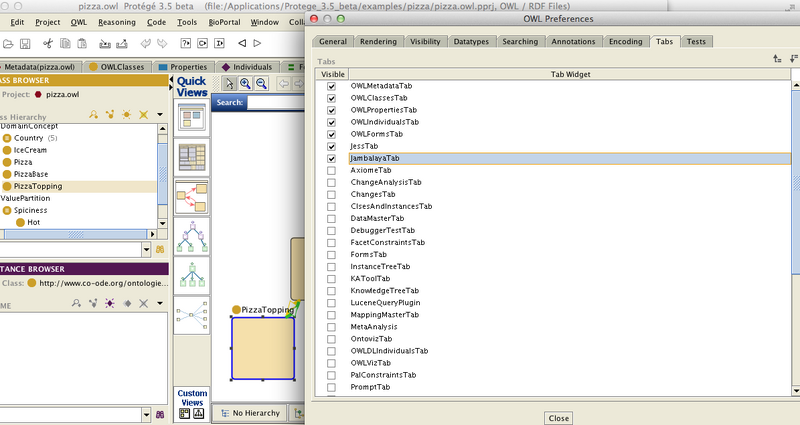Click the save project floppy icon
Screen dimensions: 800x425
point(25,44)
